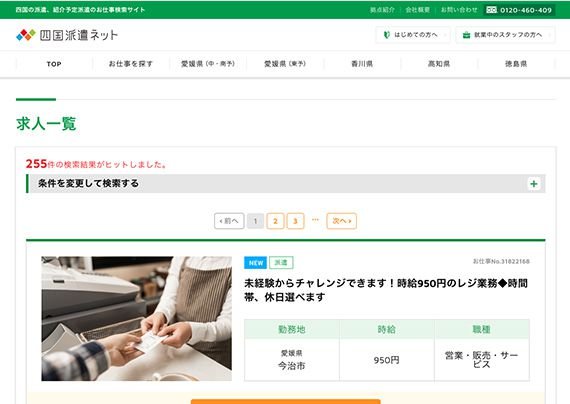Click the 次へ next page button
Screen dimensions: 570x404
342,221
